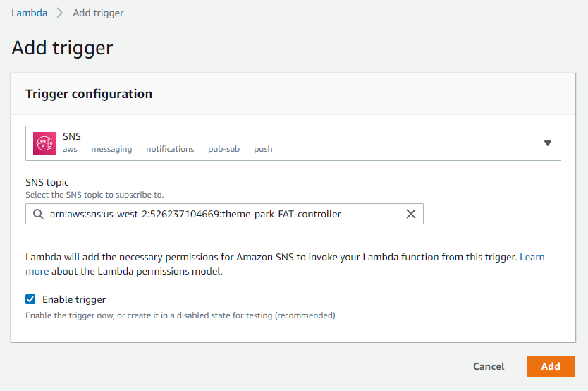Click the breadcrumb chevron separator after Lambda
This screenshot has width=588, height=391.
60,13
